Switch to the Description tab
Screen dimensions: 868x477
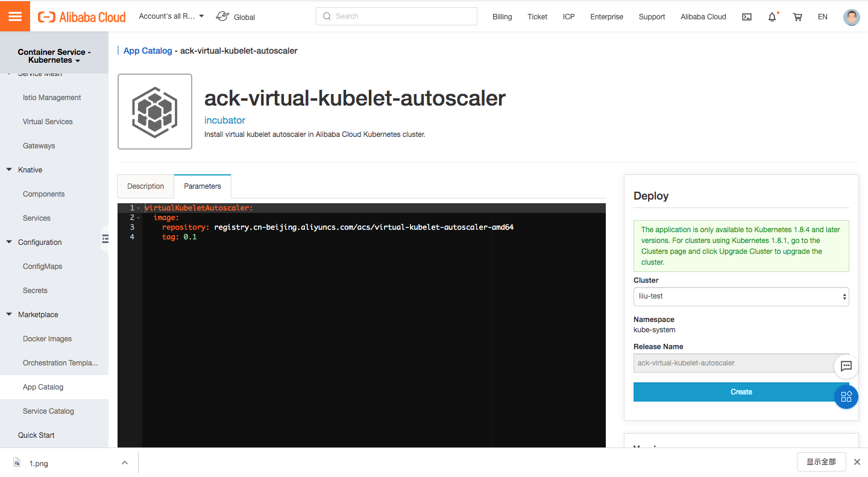pos(145,186)
